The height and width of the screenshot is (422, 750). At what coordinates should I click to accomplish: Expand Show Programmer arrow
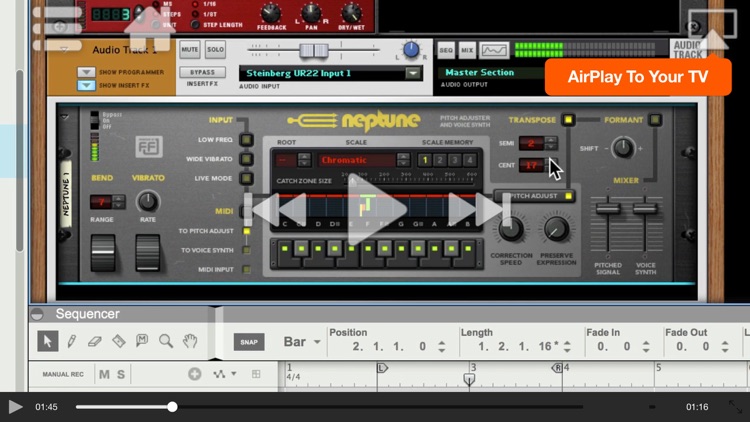[x=86, y=72]
